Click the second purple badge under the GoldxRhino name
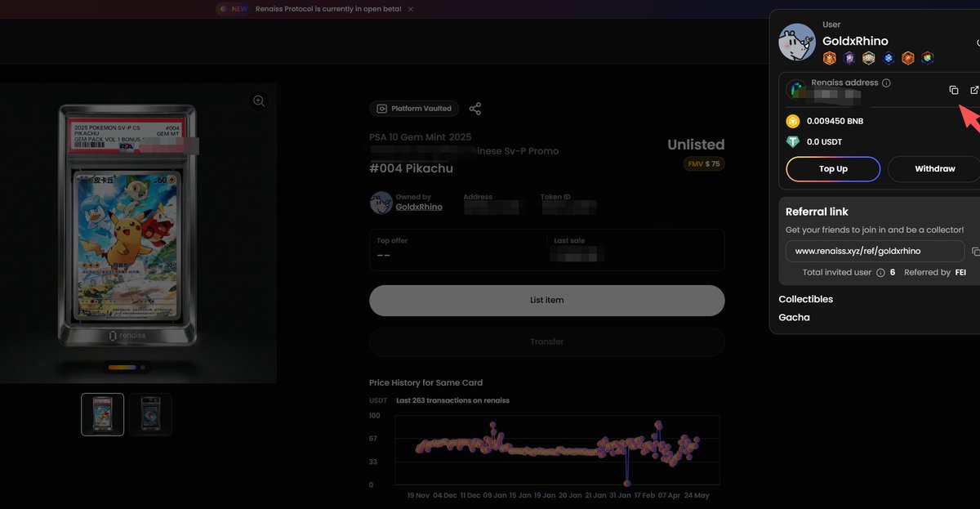Image resolution: width=980 pixels, height=509 pixels. point(849,58)
